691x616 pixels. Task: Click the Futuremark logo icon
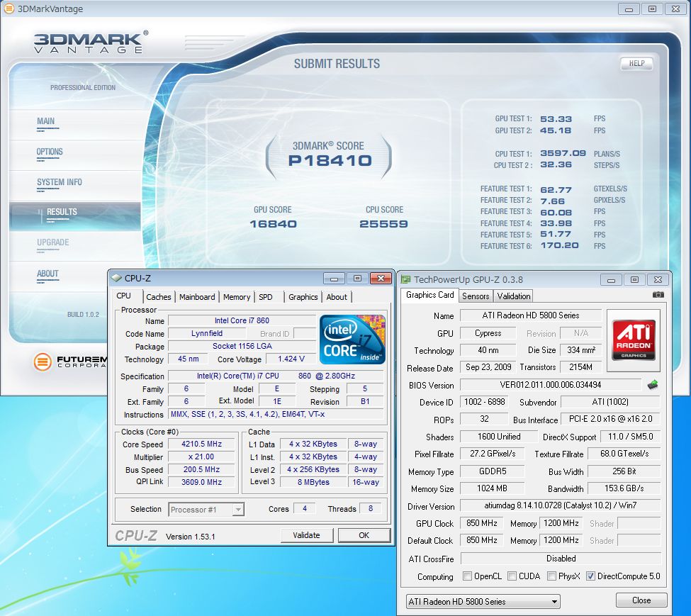(x=43, y=362)
